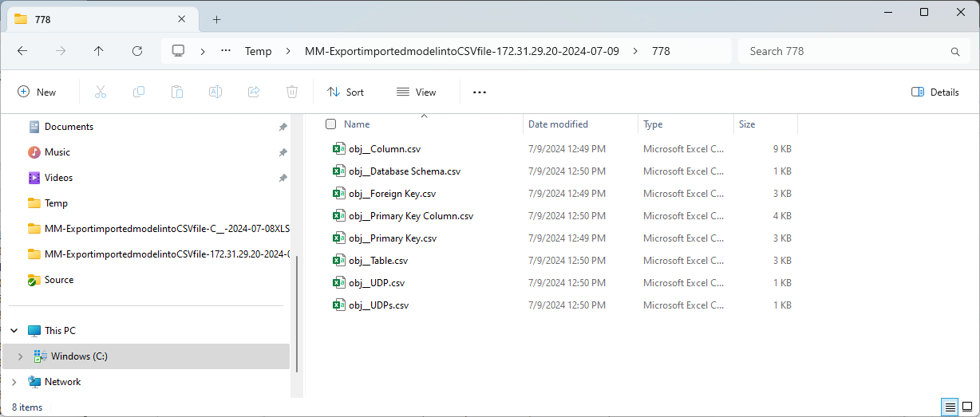Open the Sort dropdown menu
The image size is (980, 417).
(346, 92)
